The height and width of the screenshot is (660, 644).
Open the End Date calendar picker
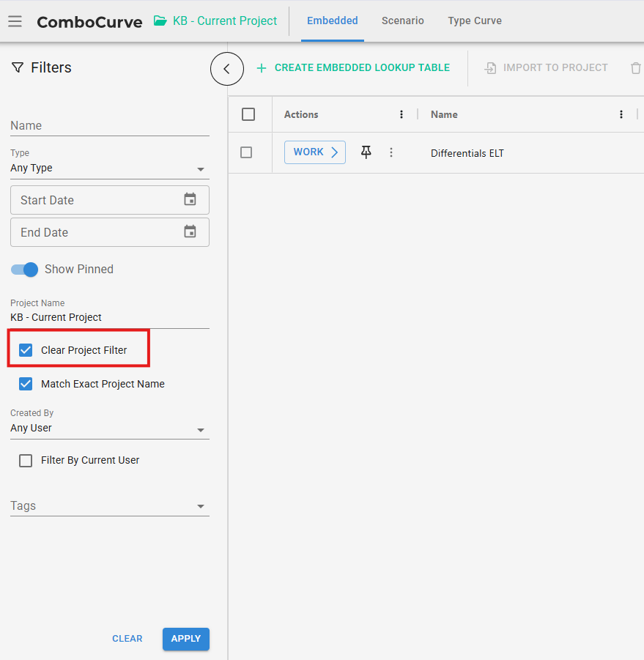(x=190, y=231)
